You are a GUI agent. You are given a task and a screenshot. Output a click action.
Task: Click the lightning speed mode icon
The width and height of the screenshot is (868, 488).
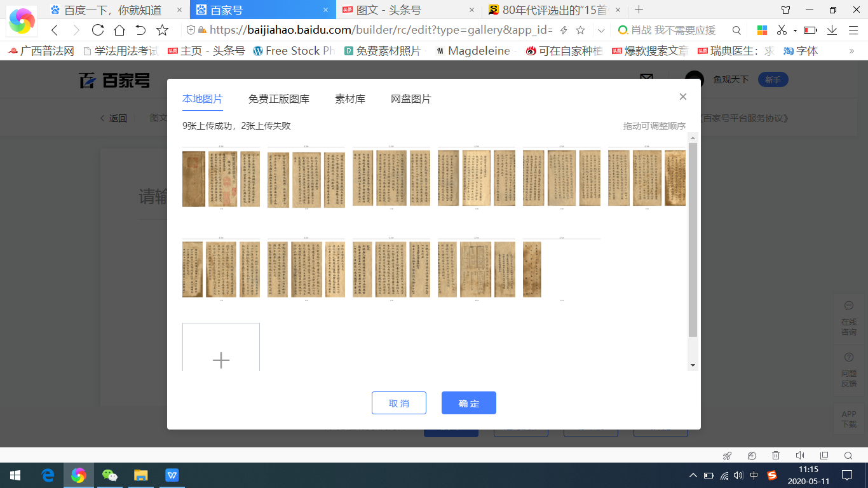pos(563,30)
